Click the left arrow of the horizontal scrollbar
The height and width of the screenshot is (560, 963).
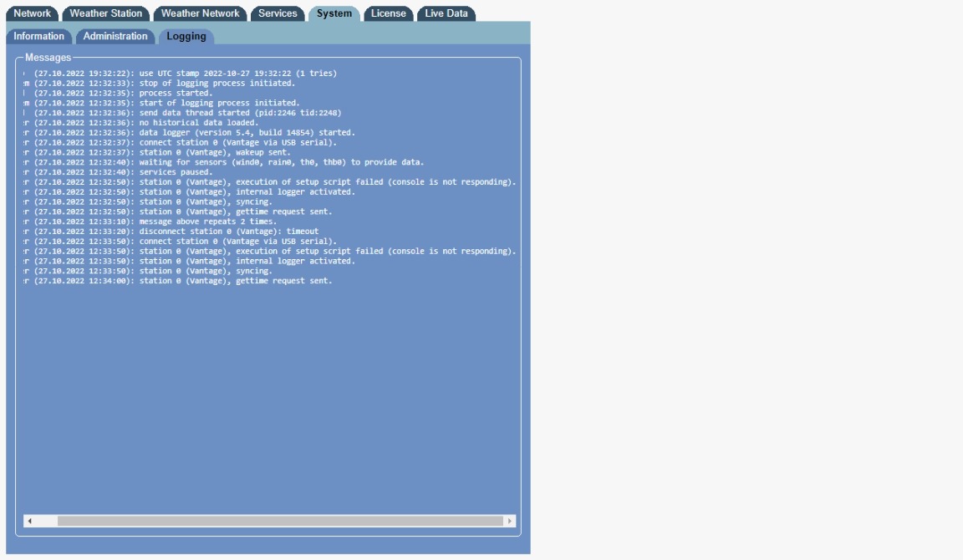30,521
